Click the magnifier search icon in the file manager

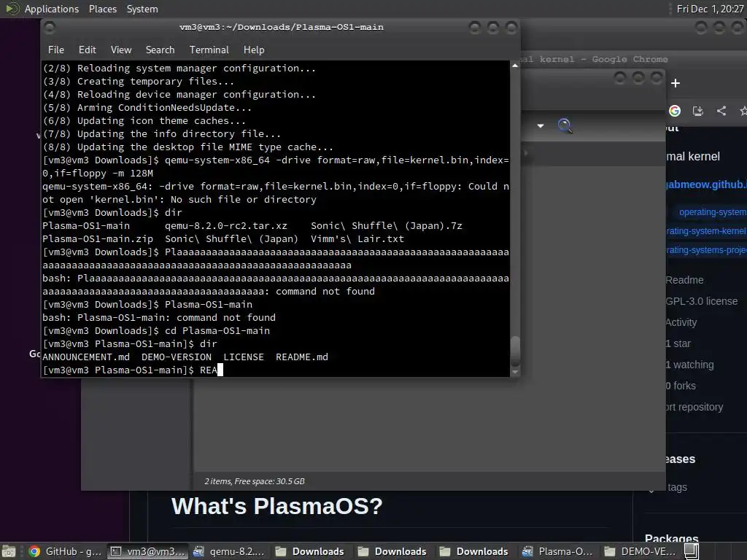tap(565, 125)
